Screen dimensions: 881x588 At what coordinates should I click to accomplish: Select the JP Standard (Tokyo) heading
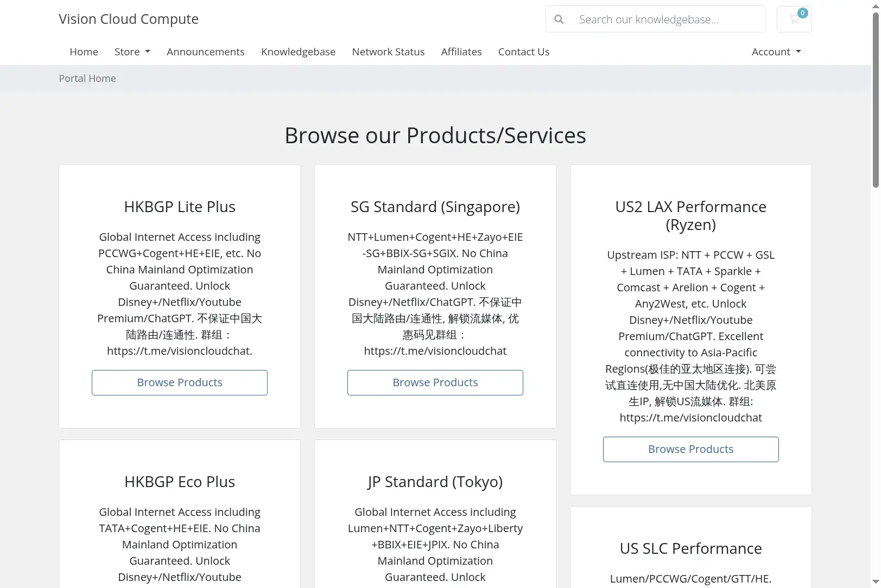[x=435, y=482]
